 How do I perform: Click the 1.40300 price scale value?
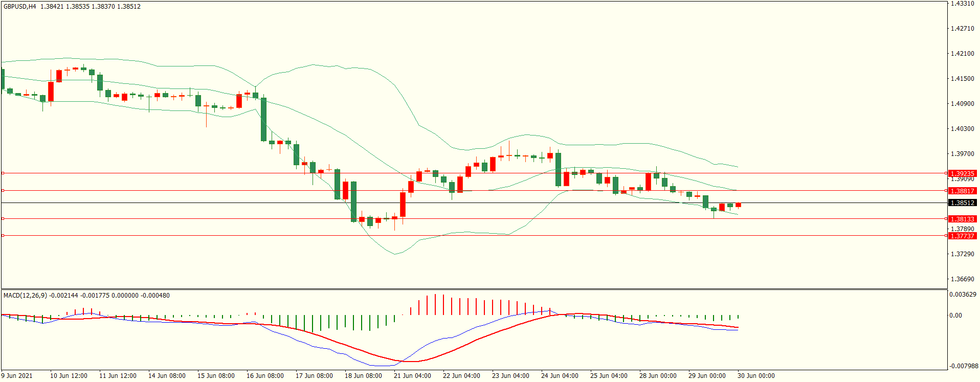(x=962, y=129)
